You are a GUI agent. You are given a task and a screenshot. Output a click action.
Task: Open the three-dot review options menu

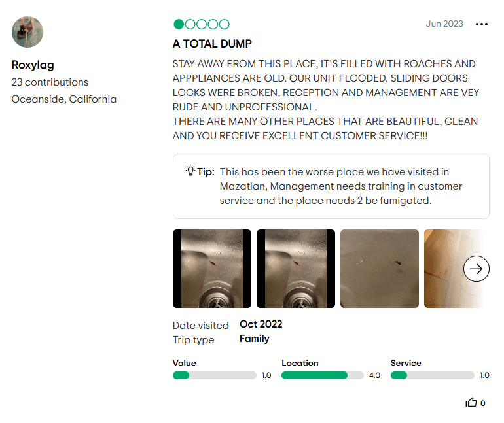point(482,24)
